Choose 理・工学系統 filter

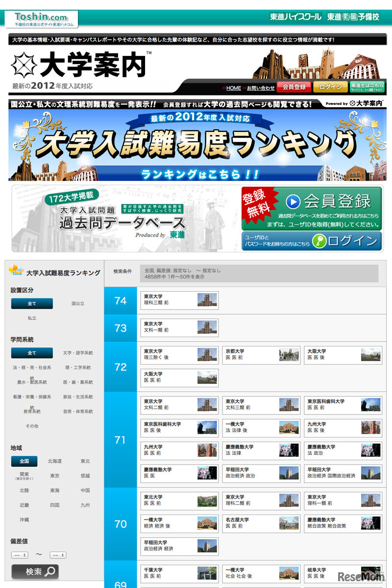(78, 367)
